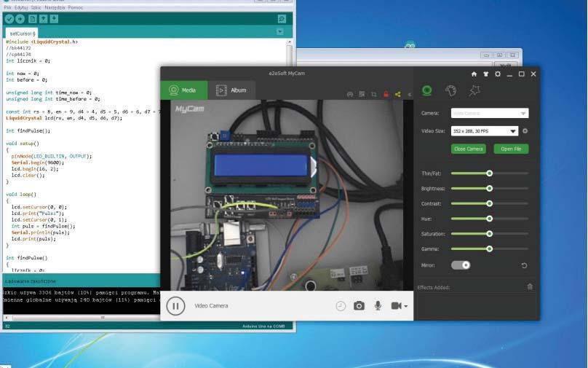The image size is (588, 368).
Task: Open the Narzędzia menu
Action: (x=55, y=7)
